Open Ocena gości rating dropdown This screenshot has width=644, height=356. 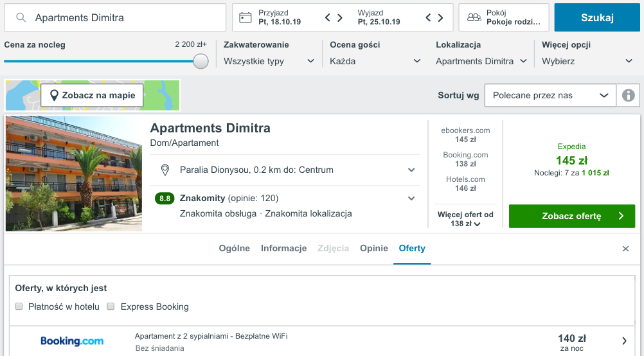click(x=375, y=61)
